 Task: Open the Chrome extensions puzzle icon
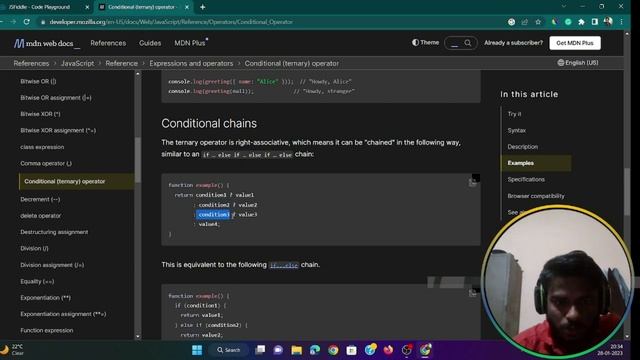click(x=581, y=22)
